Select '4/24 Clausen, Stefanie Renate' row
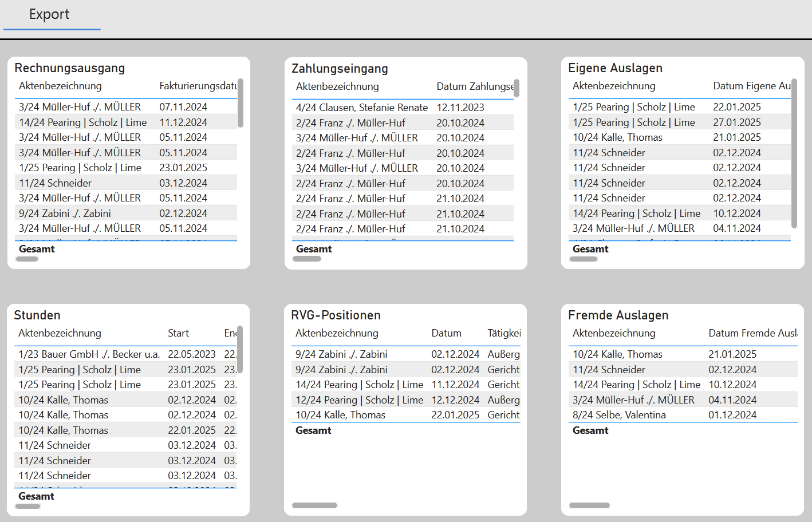Viewport: 812px width, 522px height. [403, 108]
